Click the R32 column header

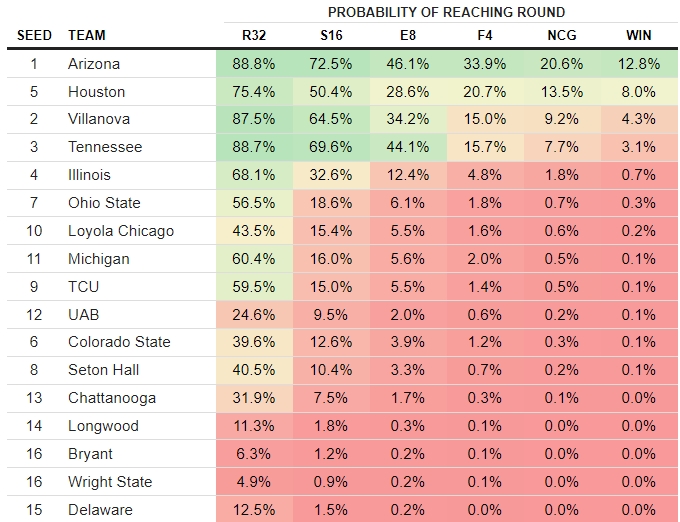tap(253, 35)
